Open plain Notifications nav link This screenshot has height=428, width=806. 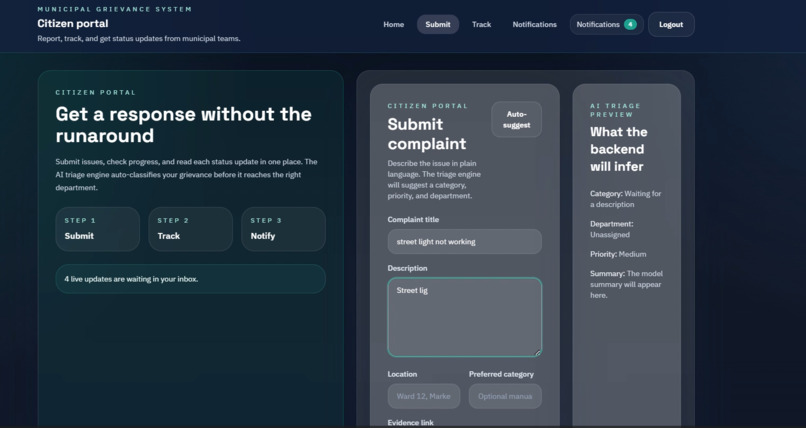click(534, 24)
